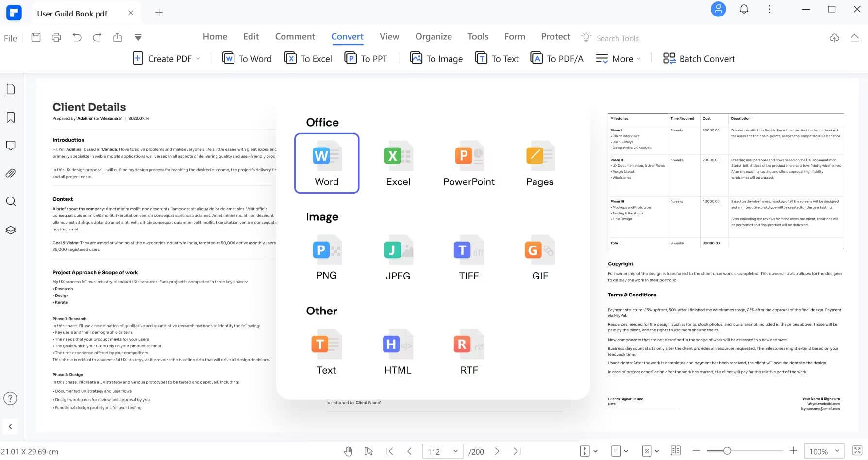Pick the RTF format icon
The image size is (868, 460).
[x=469, y=352]
